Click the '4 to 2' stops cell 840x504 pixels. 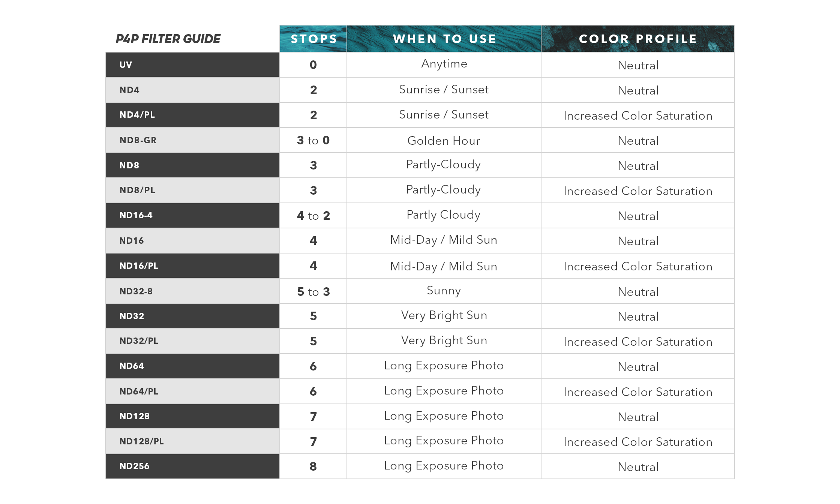(313, 216)
